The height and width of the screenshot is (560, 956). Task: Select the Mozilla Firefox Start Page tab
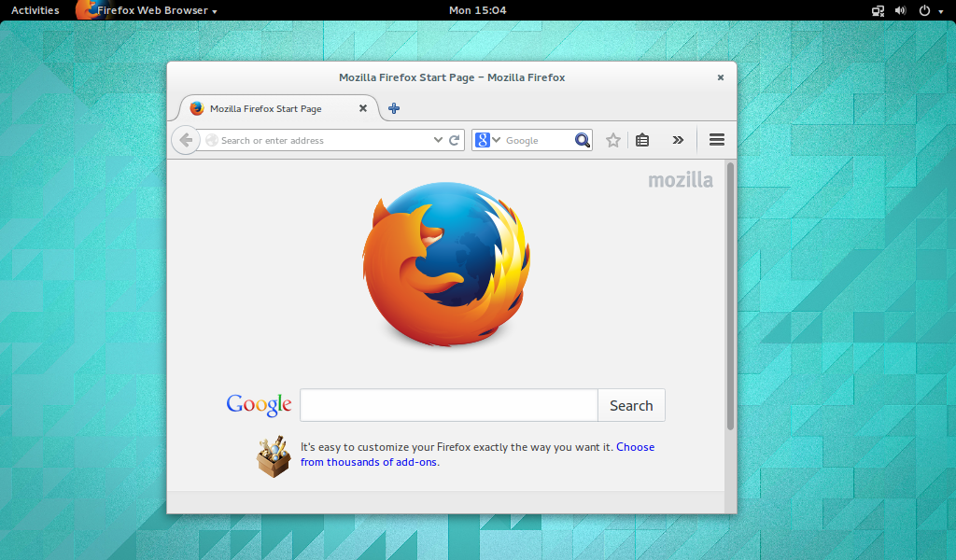278,108
